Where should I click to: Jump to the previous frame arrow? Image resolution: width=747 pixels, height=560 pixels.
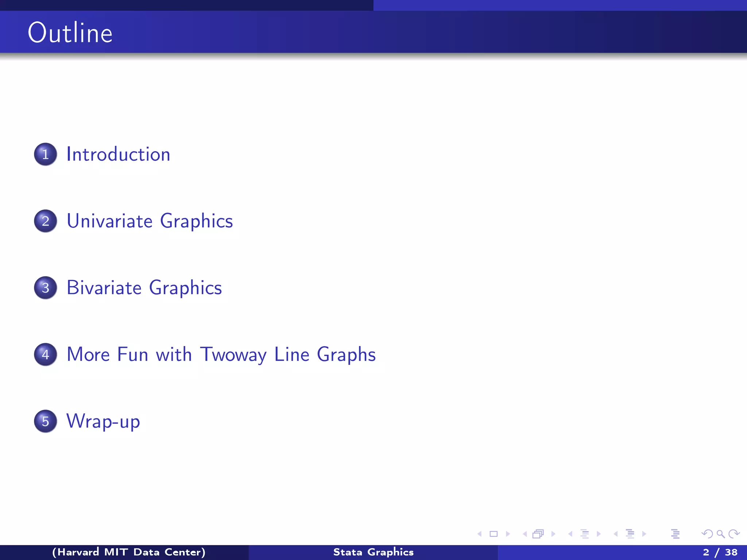[x=525, y=534]
